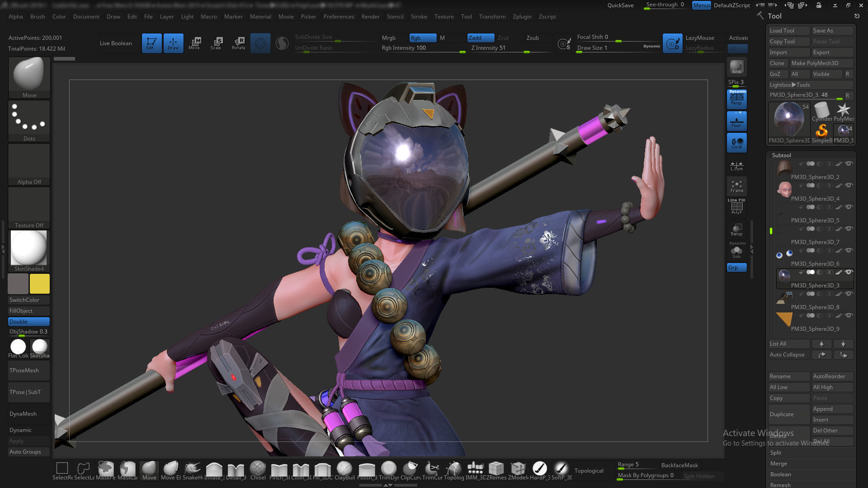The image size is (868, 488).
Task: Toggle Edit mode button
Action: click(151, 43)
